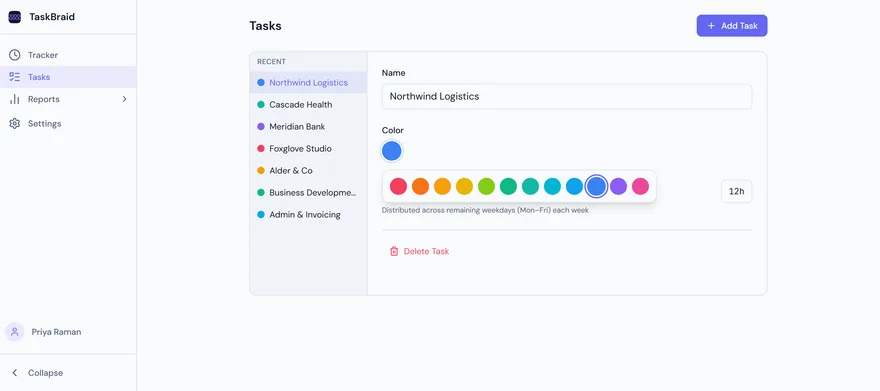This screenshot has height=391, width=880.
Task: Click the Add Task button
Action: [732, 26]
